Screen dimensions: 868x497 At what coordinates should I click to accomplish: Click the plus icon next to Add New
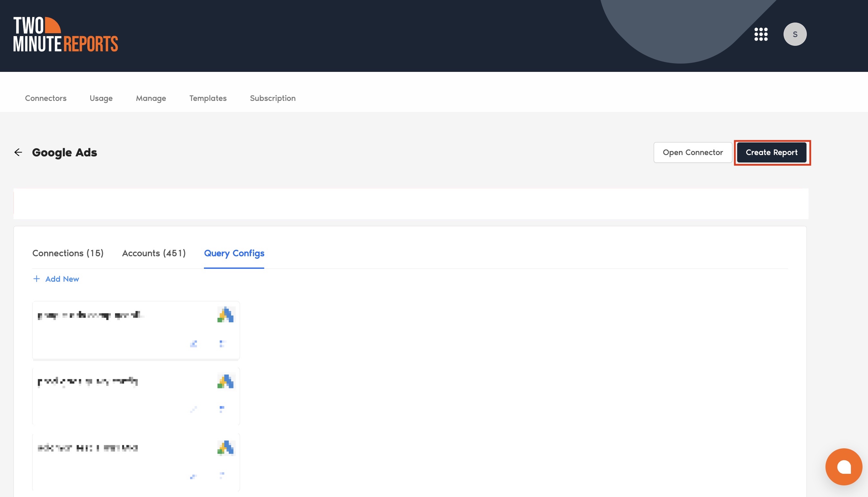pos(36,279)
